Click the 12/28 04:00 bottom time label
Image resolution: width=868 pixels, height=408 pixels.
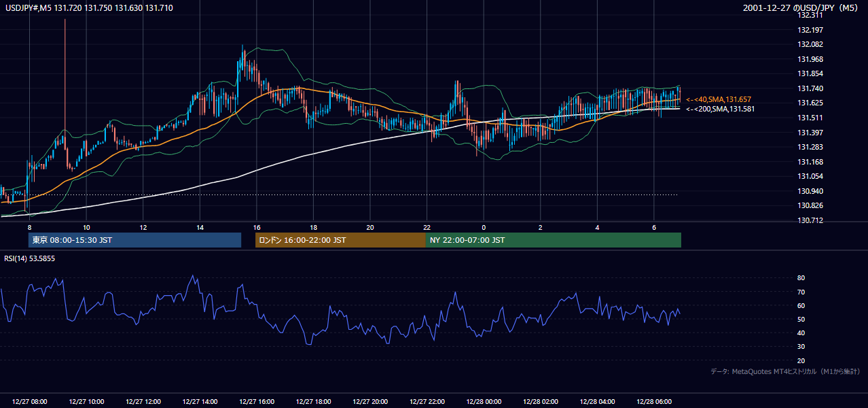click(x=597, y=402)
